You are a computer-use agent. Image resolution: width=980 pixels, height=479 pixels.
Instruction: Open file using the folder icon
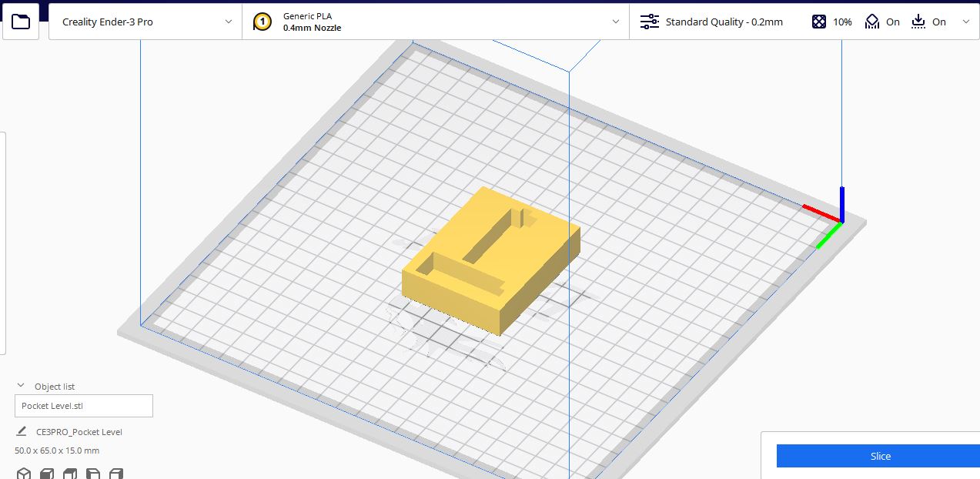[x=21, y=22]
